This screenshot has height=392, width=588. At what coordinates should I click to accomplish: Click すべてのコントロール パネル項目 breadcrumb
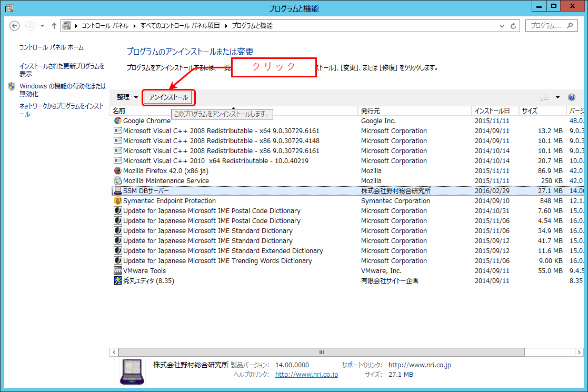point(180,25)
